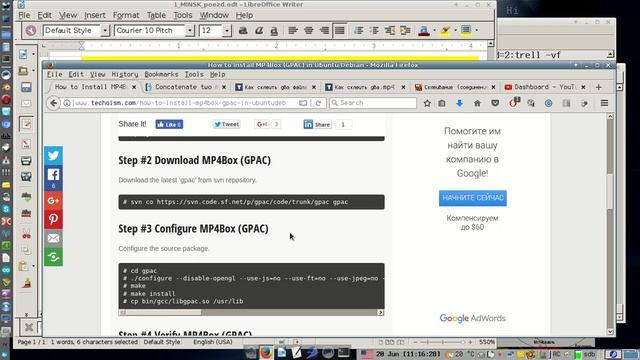Image resolution: width=640 pixels, height=360 pixels.
Task: Open Firefox Bookmarks menu
Action: coord(161,74)
